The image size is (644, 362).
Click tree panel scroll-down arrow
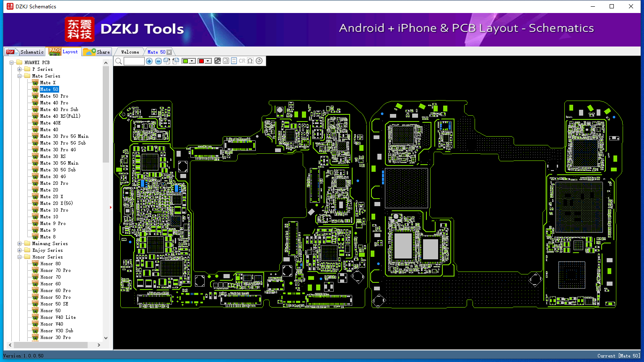point(106,338)
